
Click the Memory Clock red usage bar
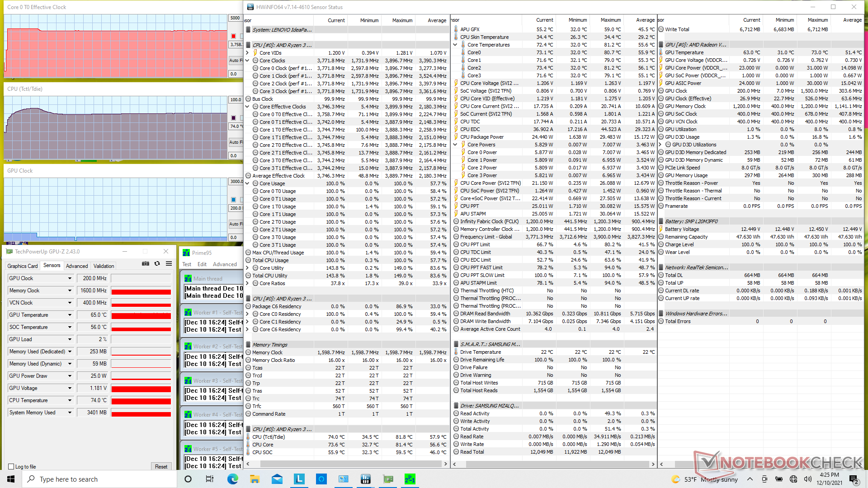point(141,291)
